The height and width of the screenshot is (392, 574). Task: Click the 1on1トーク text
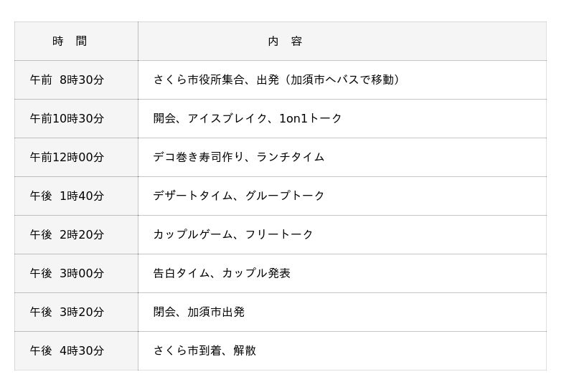point(311,119)
